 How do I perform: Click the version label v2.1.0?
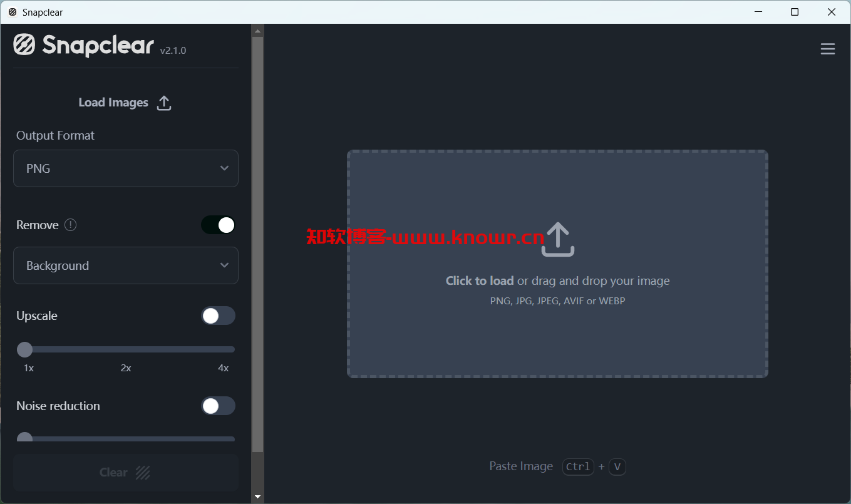click(x=173, y=51)
